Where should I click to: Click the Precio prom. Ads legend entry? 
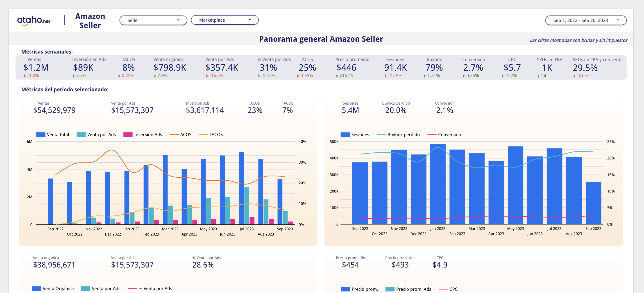[408, 289]
